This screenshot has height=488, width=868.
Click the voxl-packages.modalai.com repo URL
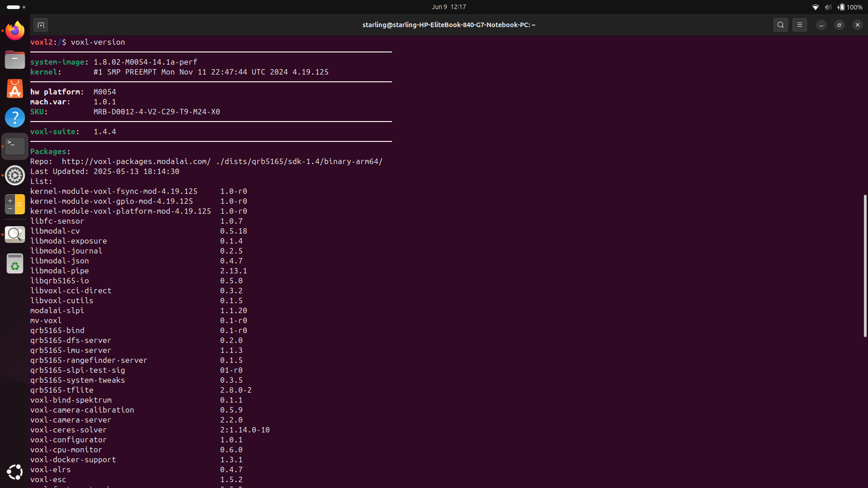tap(136, 161)
